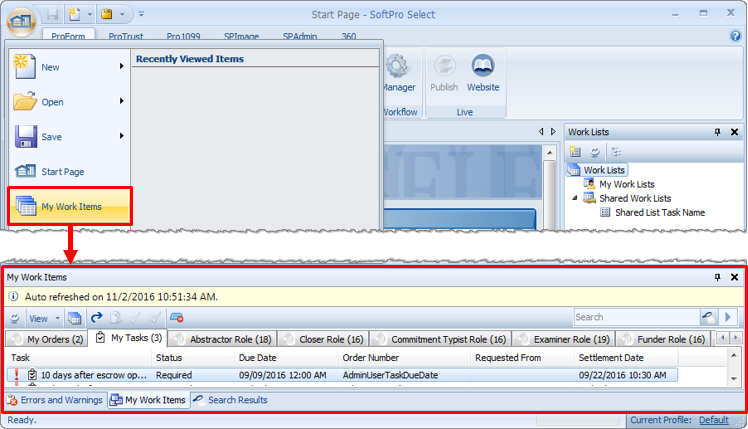Open the dropdown arrow beside the New document icon

(x=90, y=14)
